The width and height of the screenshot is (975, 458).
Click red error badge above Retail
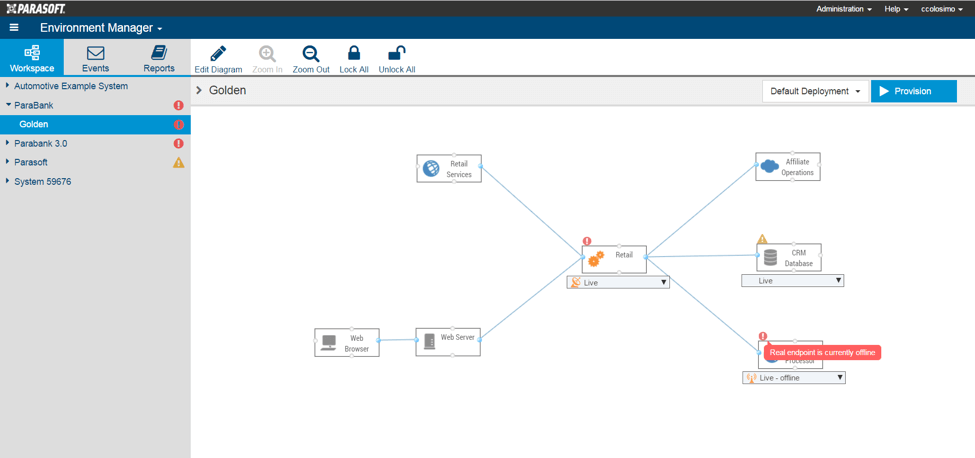(x=586, y=241)
